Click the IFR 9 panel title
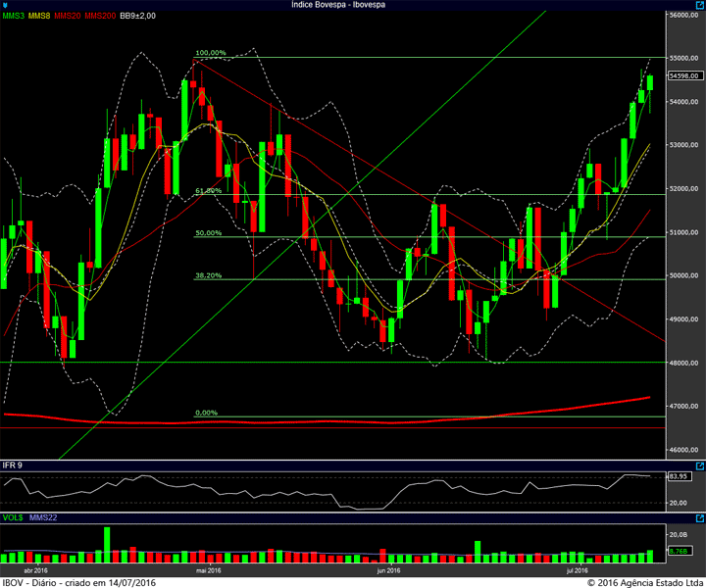Image resolution: width=706 pixels, height=588 pixels. click(12, 465)
